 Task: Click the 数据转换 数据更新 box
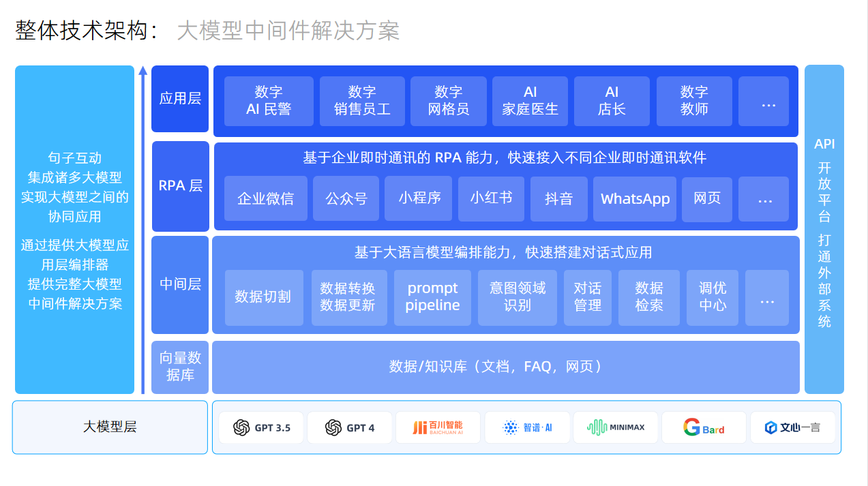point(348,297)
